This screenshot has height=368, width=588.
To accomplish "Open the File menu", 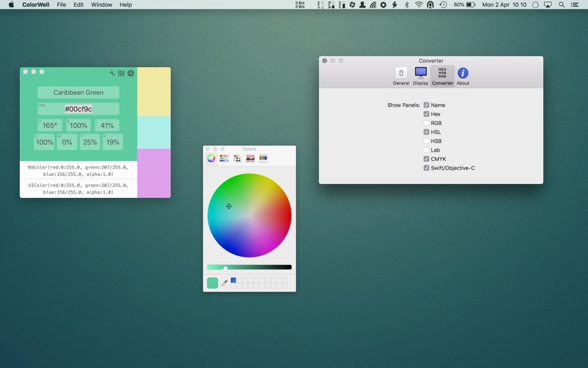I will point(62,4).
